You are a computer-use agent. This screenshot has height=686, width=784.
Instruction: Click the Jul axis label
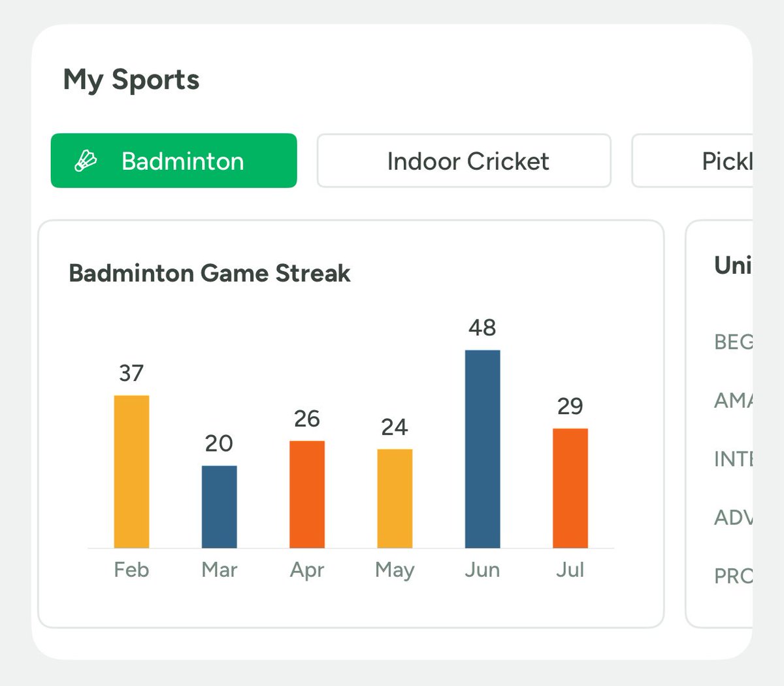click(x=570, y=570)
